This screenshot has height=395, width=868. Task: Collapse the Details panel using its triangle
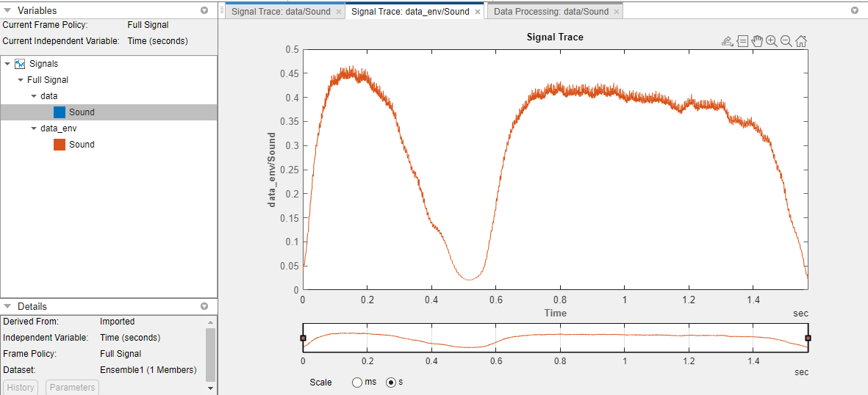tap(7, 306)
